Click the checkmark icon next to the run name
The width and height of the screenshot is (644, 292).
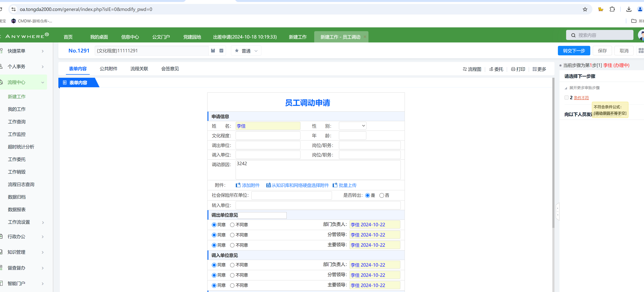click(x=221, y=51)
